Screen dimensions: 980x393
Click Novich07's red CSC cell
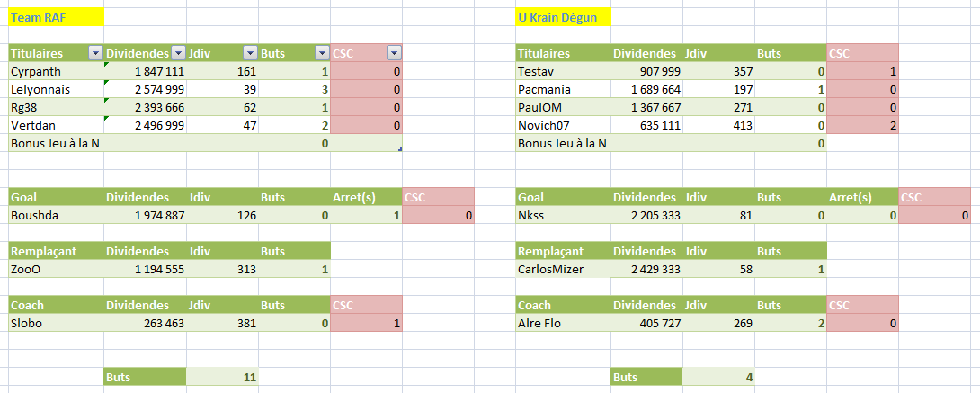click(x=862, y=125)
